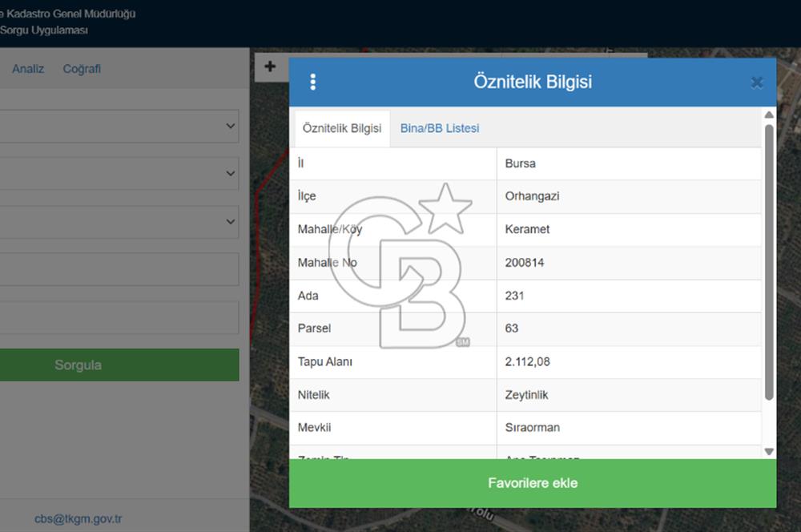
Task: Click the Favorilere ekle button
Action: pos(533,483)
